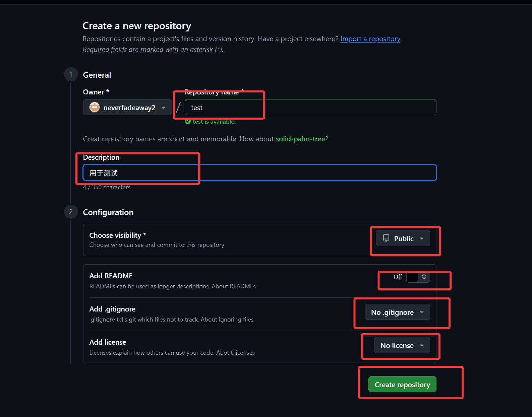Click the 'General' section heading
Screen dimensions: 532x417
point(97,75)
